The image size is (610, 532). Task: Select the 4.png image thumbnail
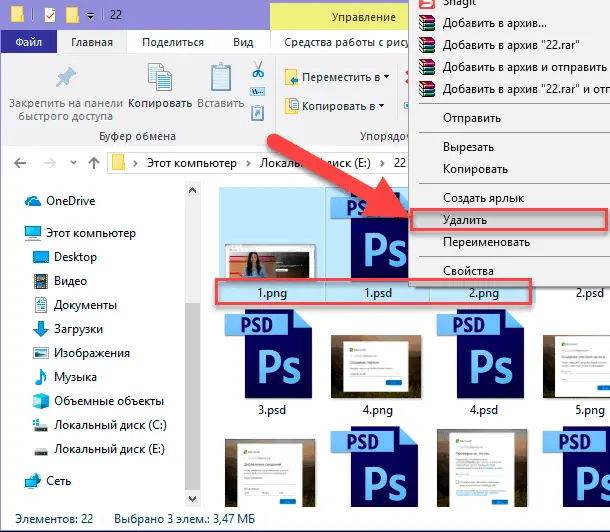[x=376, y=366]
